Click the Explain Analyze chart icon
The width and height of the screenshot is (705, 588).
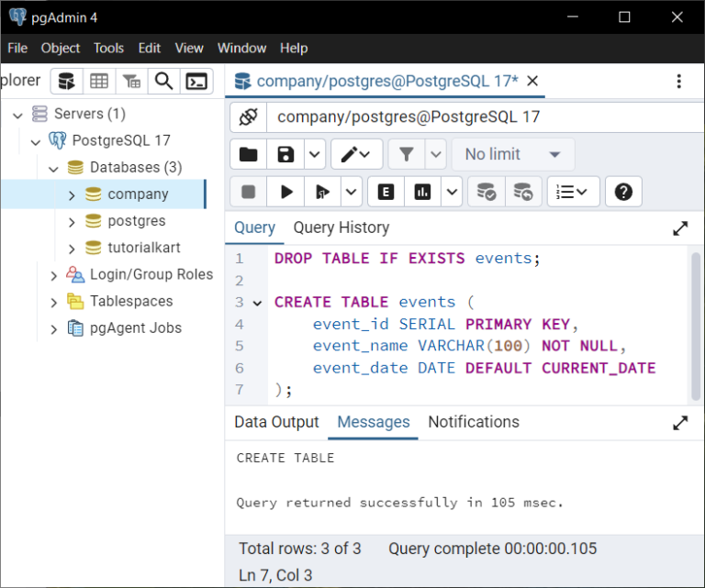[x=422, y=192]
